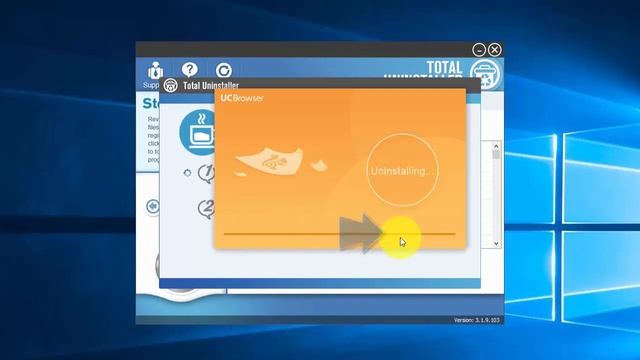Viewport: 640px width, 360px height.
Task: Click the step 1 bubble icon
Action: click(207, 173)
